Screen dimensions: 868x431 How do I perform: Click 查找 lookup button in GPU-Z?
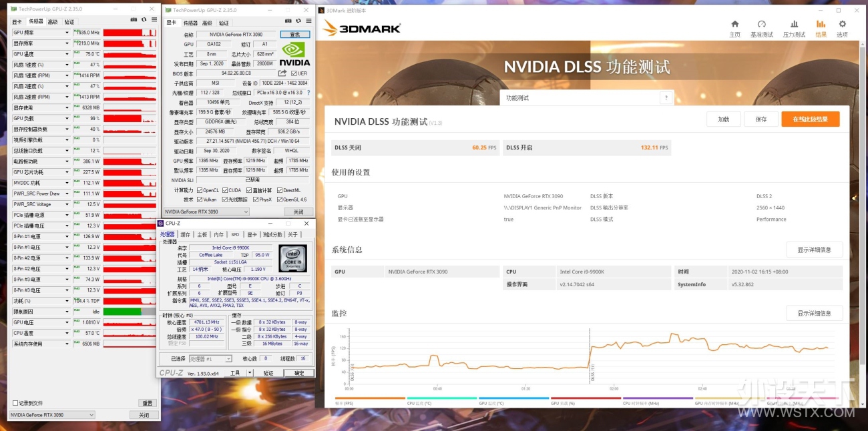tap(295, 34)
